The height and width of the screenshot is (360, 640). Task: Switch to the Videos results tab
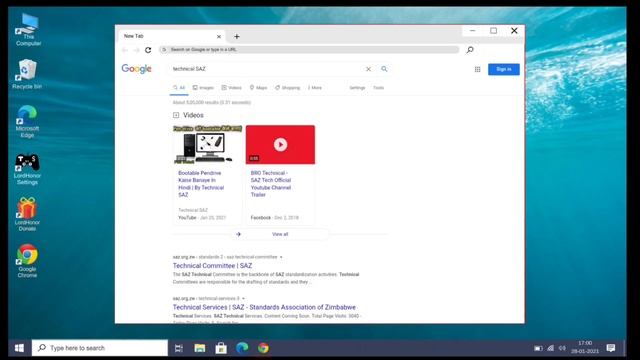tap(231, 88)
